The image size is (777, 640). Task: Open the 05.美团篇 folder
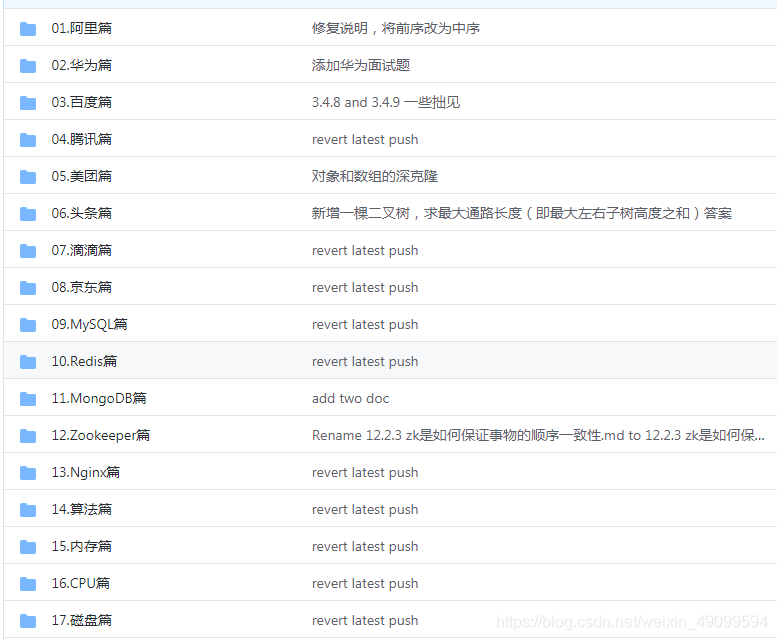82,176
